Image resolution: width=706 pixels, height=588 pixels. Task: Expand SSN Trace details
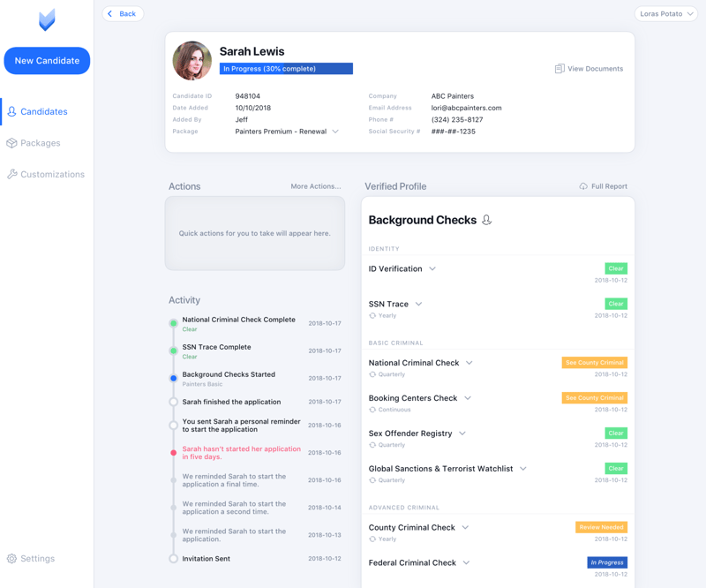[418, 304]
